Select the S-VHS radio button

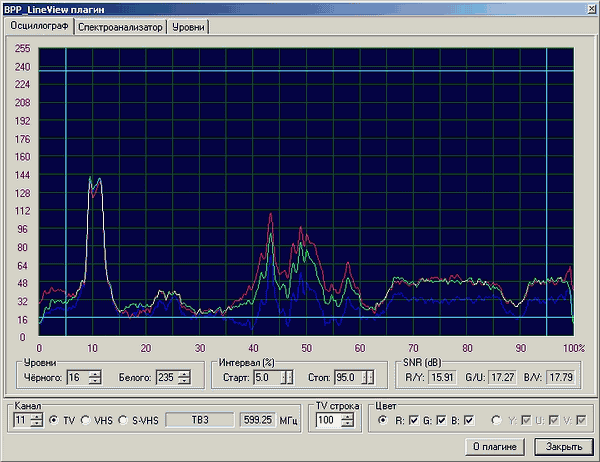tap(124, 420)
